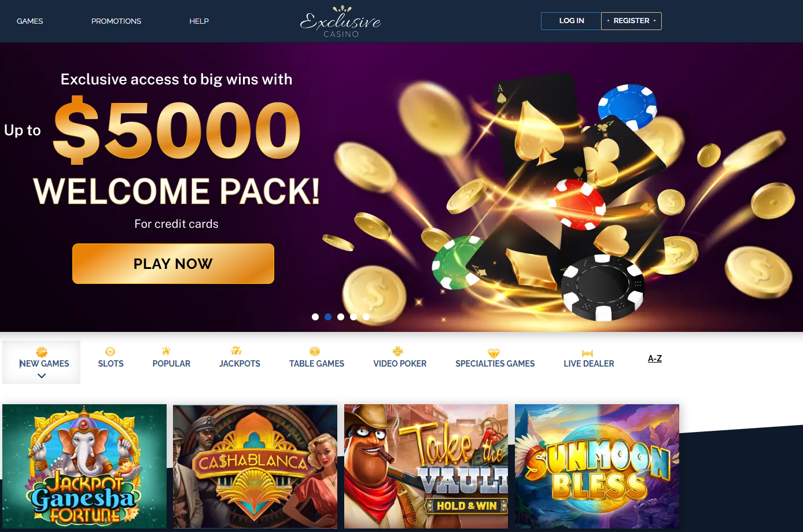Click the Log In button
Viewport: 803px width, 532px height.
(x=571, y=21)
